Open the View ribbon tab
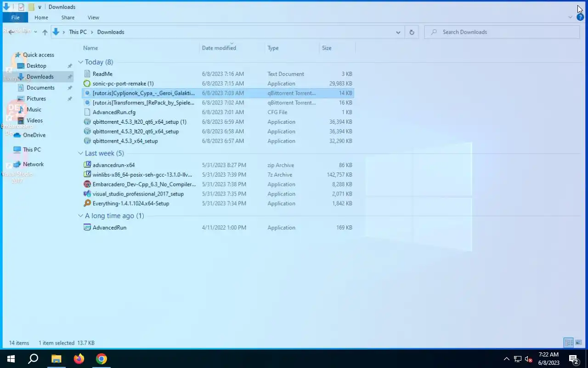588x368 pixels. coord(93,17)
